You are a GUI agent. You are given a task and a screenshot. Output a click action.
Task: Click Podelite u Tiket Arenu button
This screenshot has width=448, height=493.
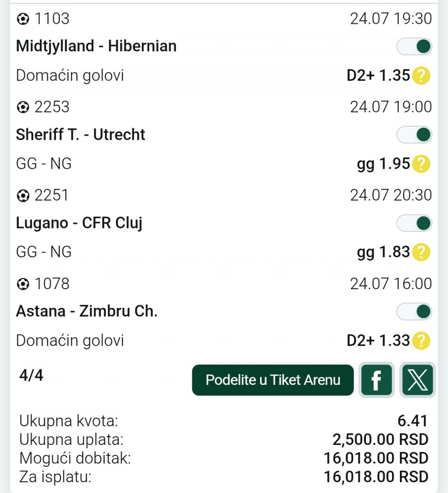click(x=273, y=380)
